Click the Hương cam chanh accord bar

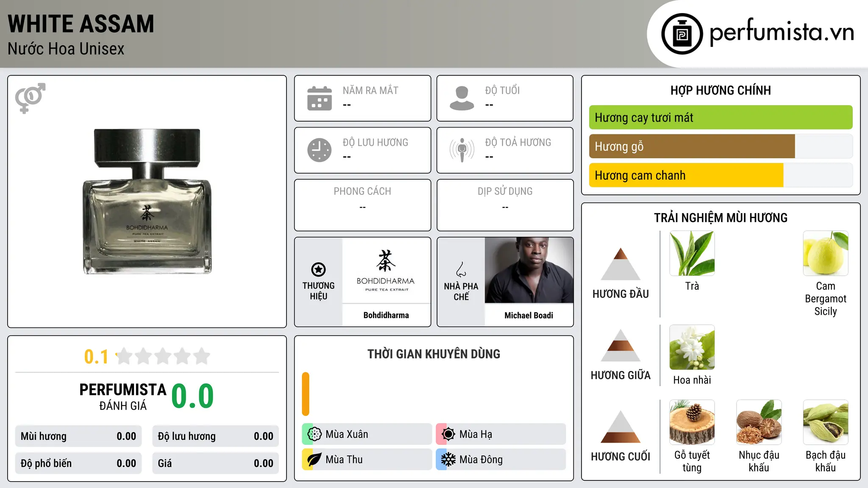tap(721, 175)
